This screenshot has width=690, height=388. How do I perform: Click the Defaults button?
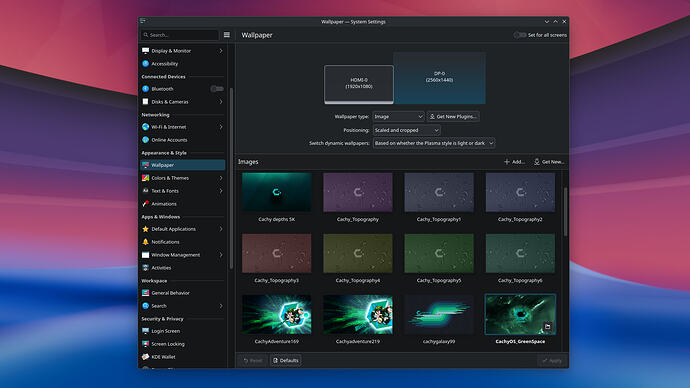[x=286, y=360]
